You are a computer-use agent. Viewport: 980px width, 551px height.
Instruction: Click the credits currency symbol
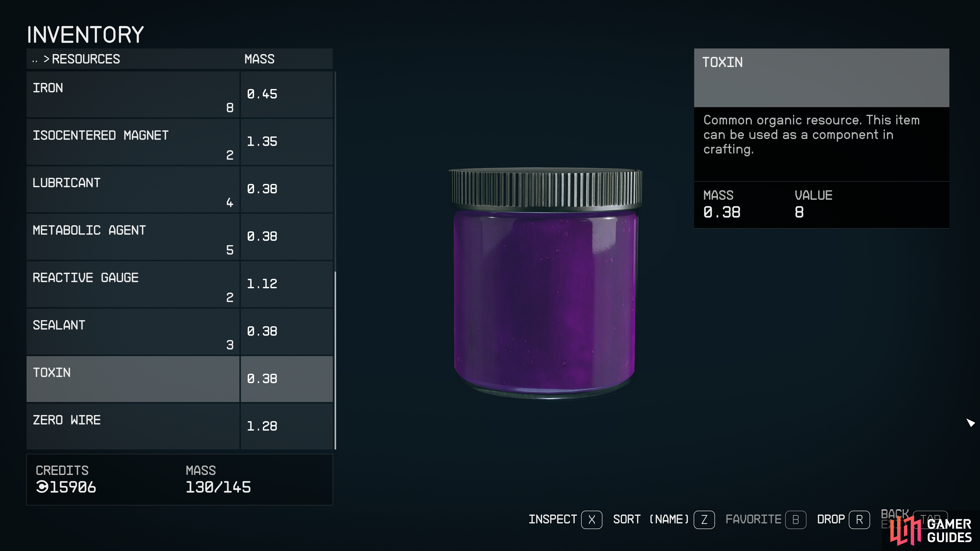pyautogui.click(x=42, y=487)
